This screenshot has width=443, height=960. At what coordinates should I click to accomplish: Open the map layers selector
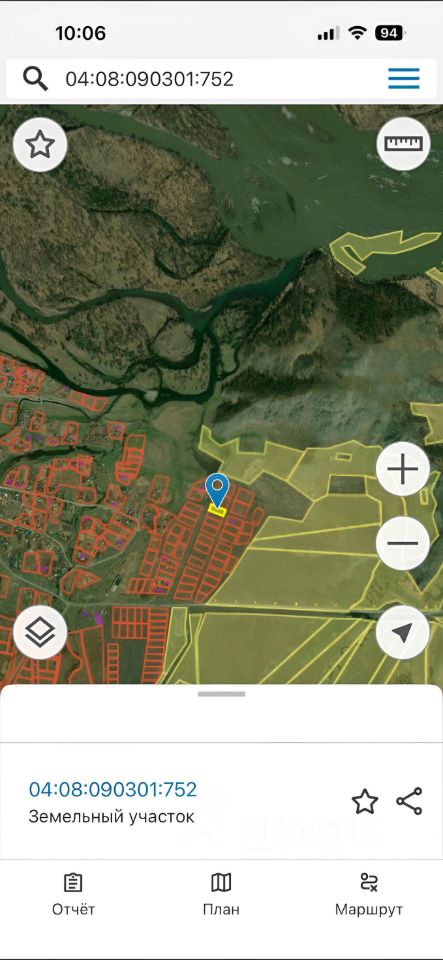(x=40, y=632)
